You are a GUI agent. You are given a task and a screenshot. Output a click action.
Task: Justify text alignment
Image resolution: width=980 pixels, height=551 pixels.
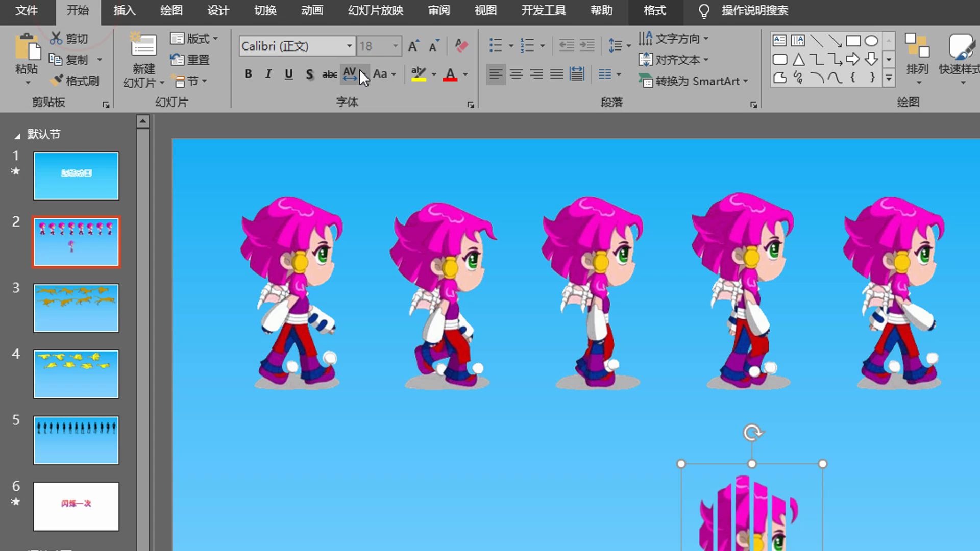coord(556,74)
